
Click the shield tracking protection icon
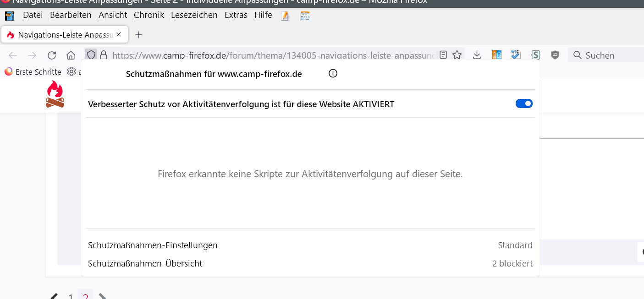91,55
